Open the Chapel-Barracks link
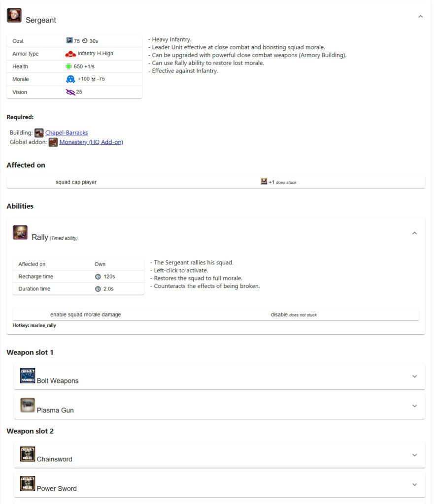The height and width of the screenshot is (504, 440). click(x=67, y=132)
